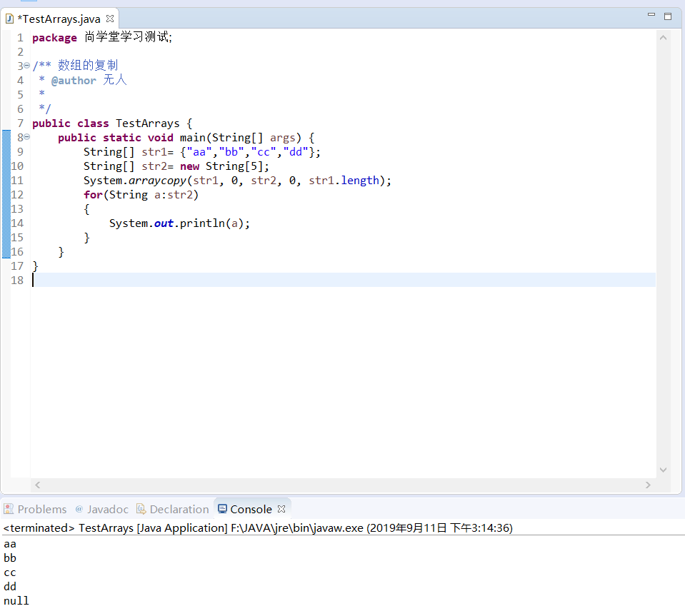The width and height of the screenshot is (685, 616).
Task: Collapse the main method fold at line 8
Action: coord(26,137)
